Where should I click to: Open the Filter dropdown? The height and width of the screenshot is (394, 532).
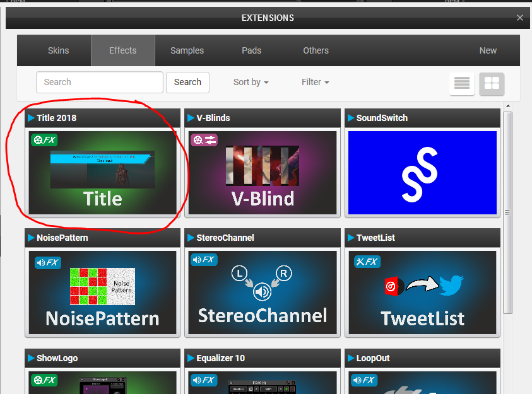point(315,83)
